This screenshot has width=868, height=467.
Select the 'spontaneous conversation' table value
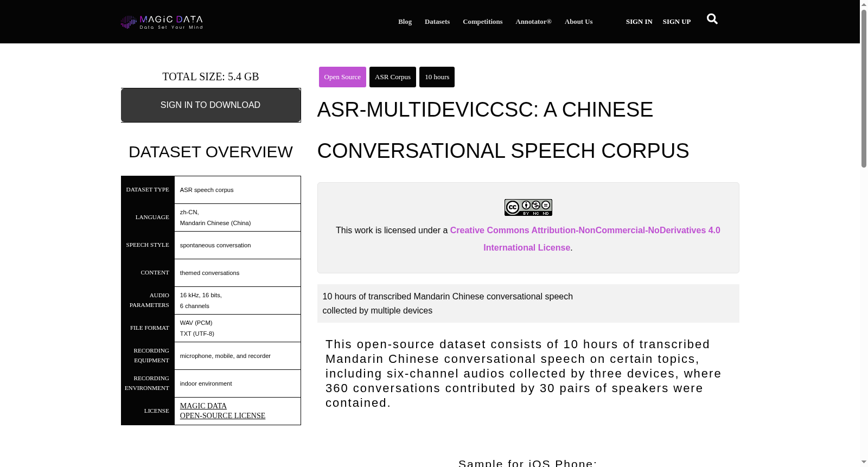[215, 245]
